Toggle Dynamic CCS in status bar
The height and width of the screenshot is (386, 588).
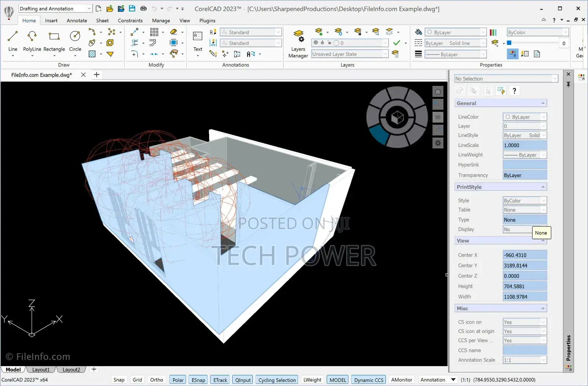(369, 380)
